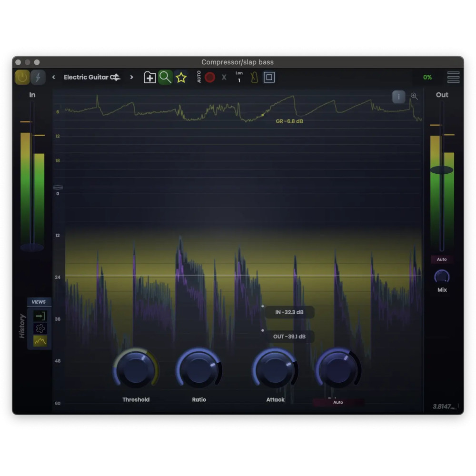Image resolution: width=476 pixels, height=476 pixels.
Task: Open the settings gear in the Views panel
Action: 39,327
